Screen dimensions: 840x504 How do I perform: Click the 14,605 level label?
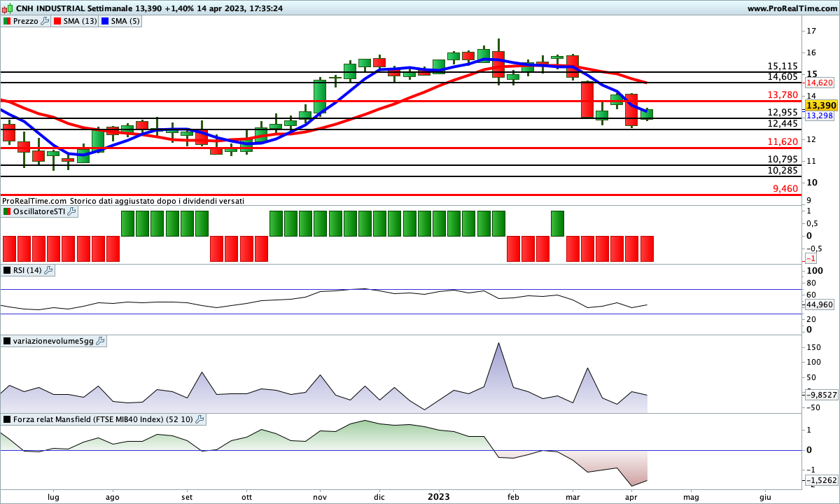[783, 77]
